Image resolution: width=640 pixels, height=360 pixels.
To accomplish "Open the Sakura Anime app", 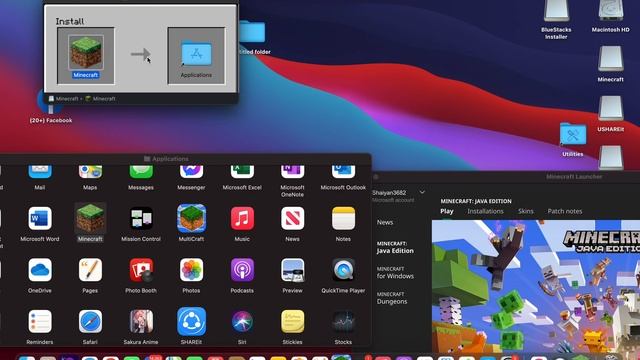I will click(141, 322).
